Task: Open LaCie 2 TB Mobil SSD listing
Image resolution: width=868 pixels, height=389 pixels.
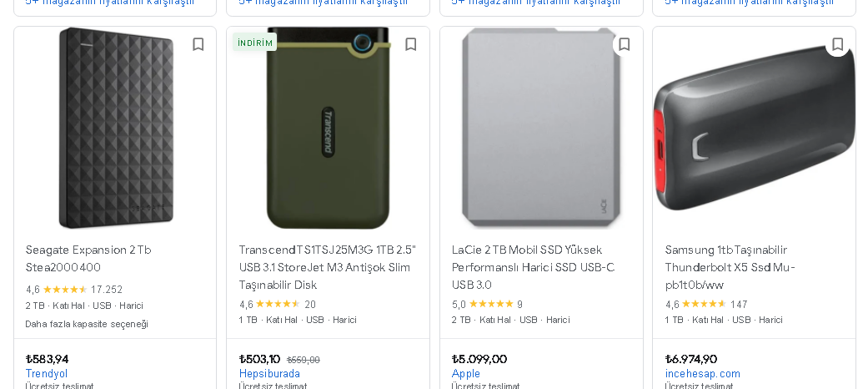Action: [534, 267]
